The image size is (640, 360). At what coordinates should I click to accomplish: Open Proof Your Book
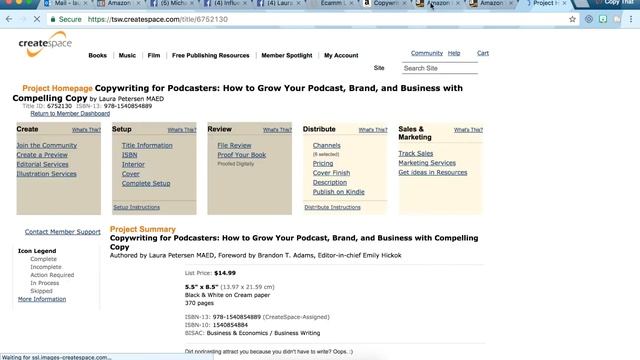coord(242,155)
